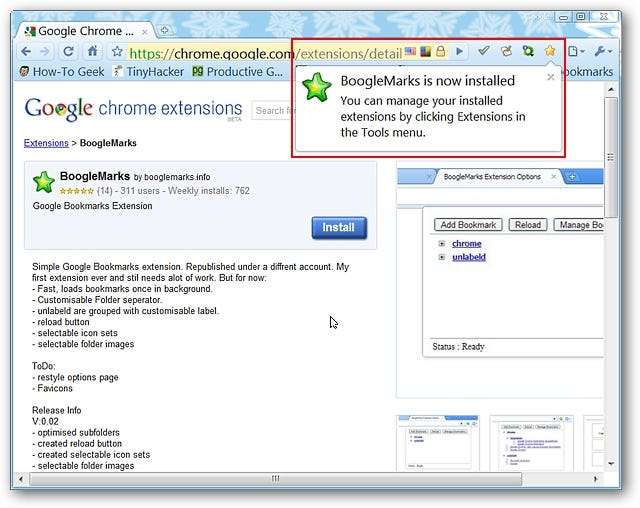Go back using the browser back arrow
Viewport: 640px width, 508px height.
[26, 51]
